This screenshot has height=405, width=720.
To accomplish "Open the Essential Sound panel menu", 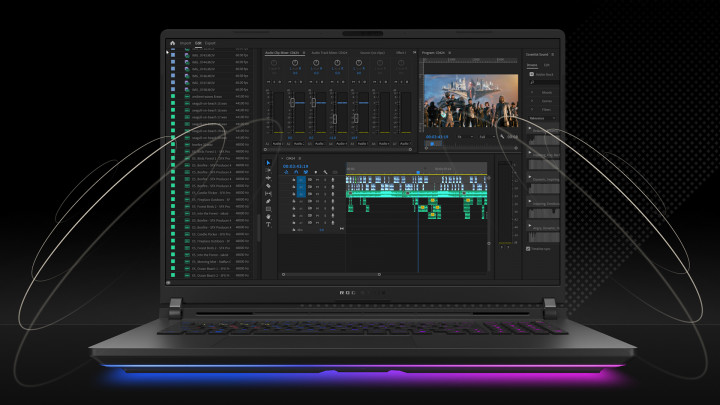I will (553, 55).
